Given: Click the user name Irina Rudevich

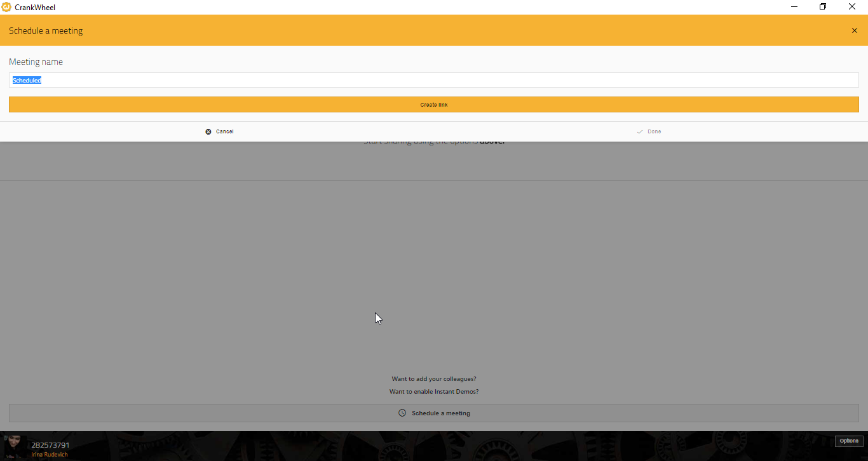Looking at the screenshot, I should click(x=50, y=455).
